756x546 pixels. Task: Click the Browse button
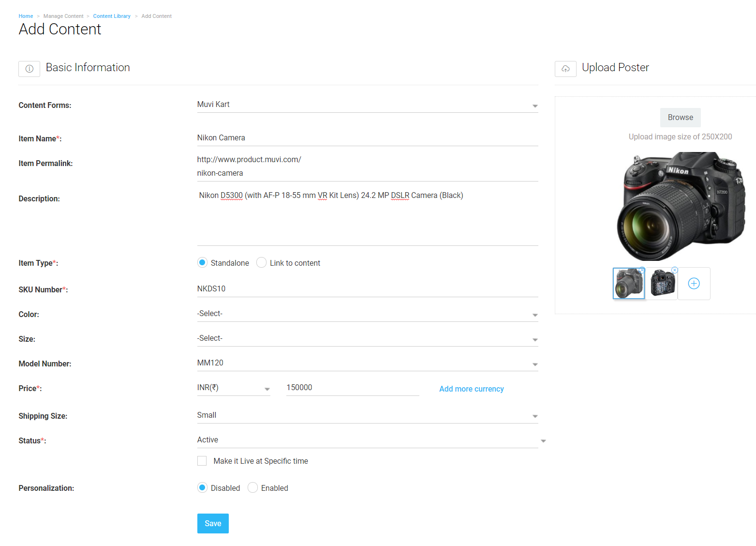[681, 118]
